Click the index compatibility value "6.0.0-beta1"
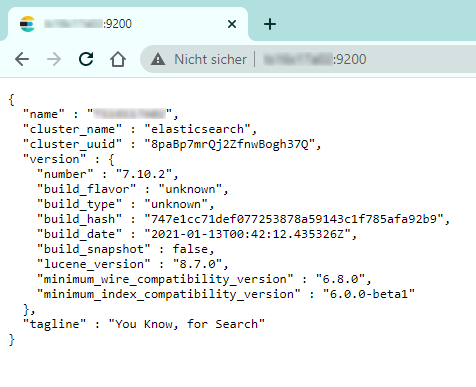This screenshot has width=476, height=387. point(369,294)
